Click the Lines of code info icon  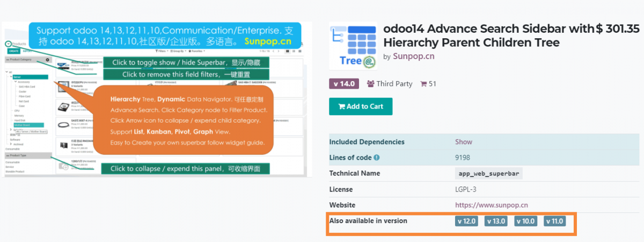[x=377, y=158]
